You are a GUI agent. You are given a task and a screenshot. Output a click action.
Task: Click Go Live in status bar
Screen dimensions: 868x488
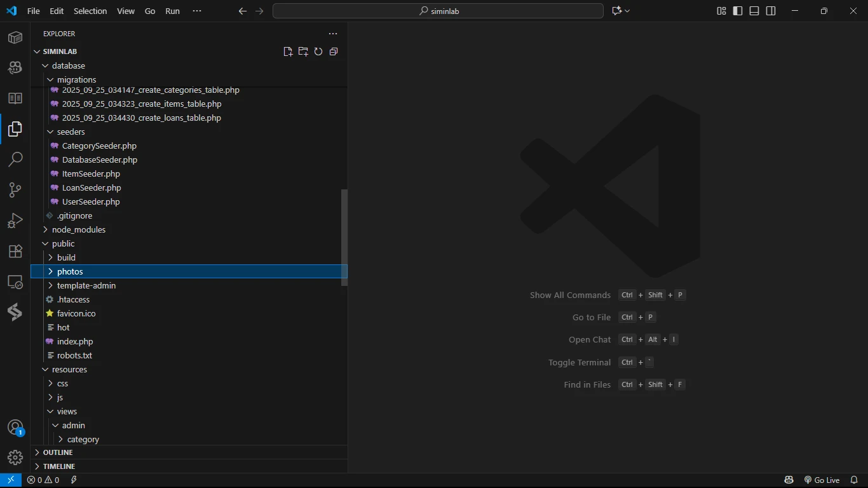pyautogui.click(x=822, y=480)
